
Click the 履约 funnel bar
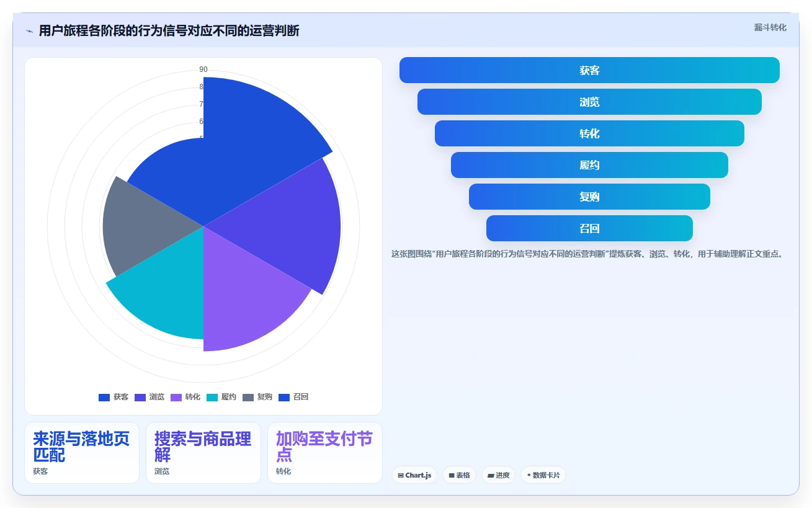click(589, 165)
